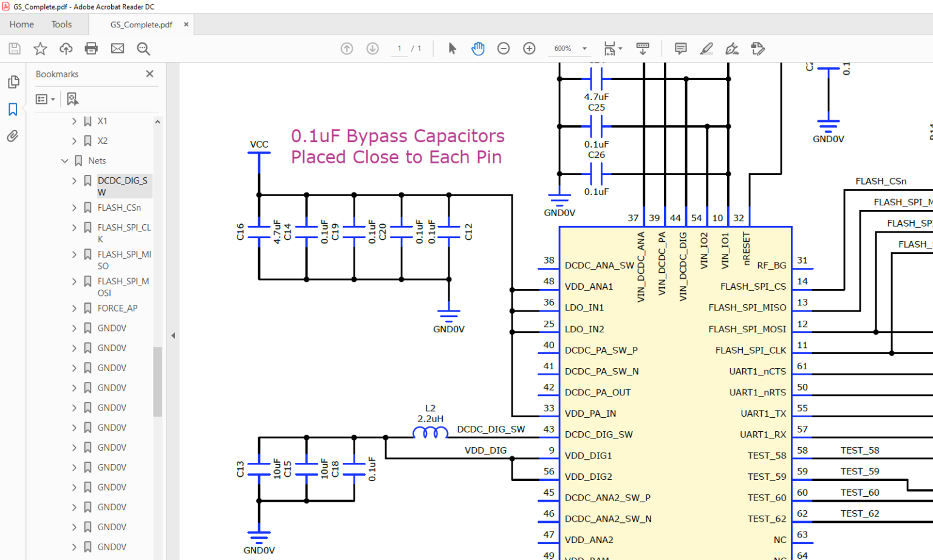
Task: Click the Zoom out minus icon
Action: coord(504,49)
